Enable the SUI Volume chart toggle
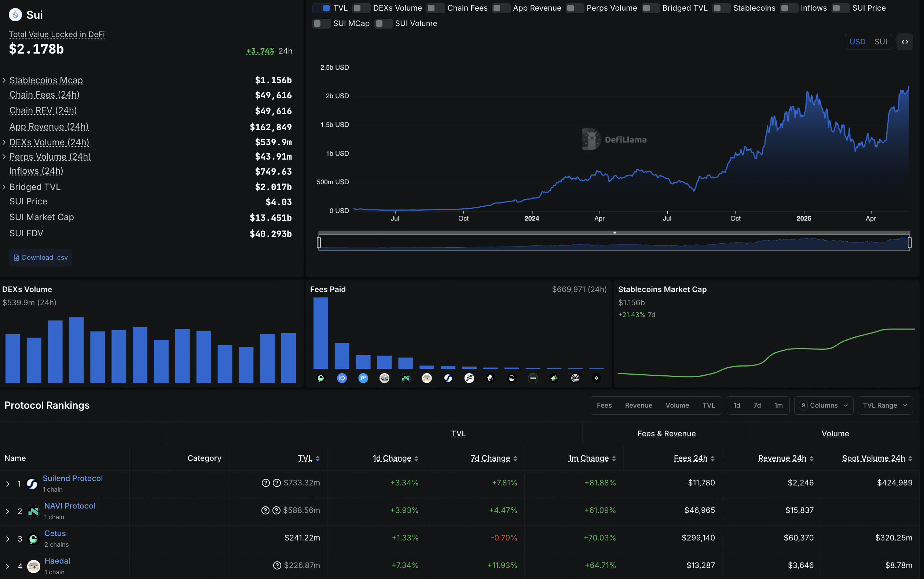This screenshot has width=924, height=579. [x=384, y=23]
